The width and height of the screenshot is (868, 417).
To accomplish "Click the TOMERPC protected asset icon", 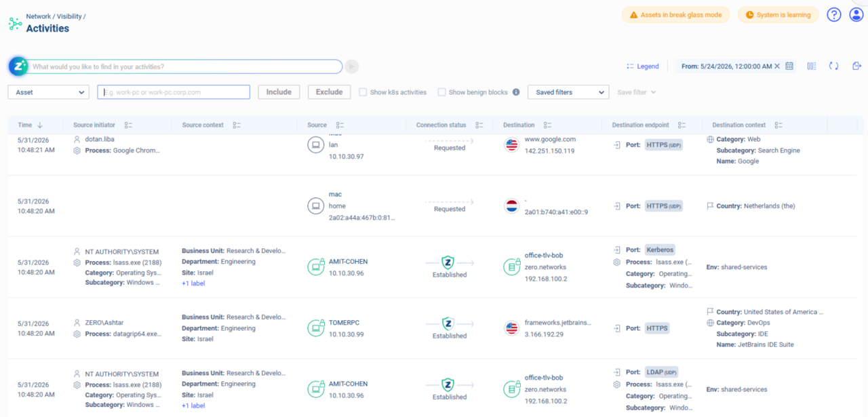I will (x=315, y=328).
